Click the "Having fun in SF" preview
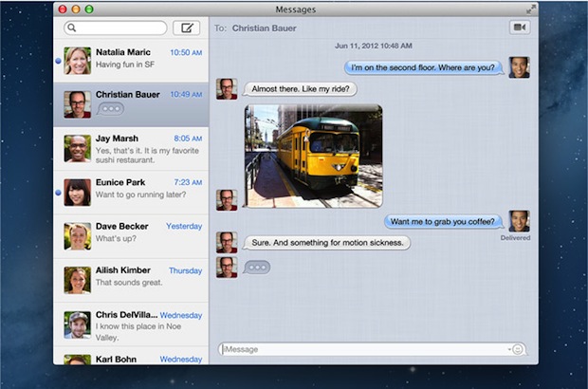The height and width of the screenshot is (389, 588). pyautogui.click(x=125, y=65)
